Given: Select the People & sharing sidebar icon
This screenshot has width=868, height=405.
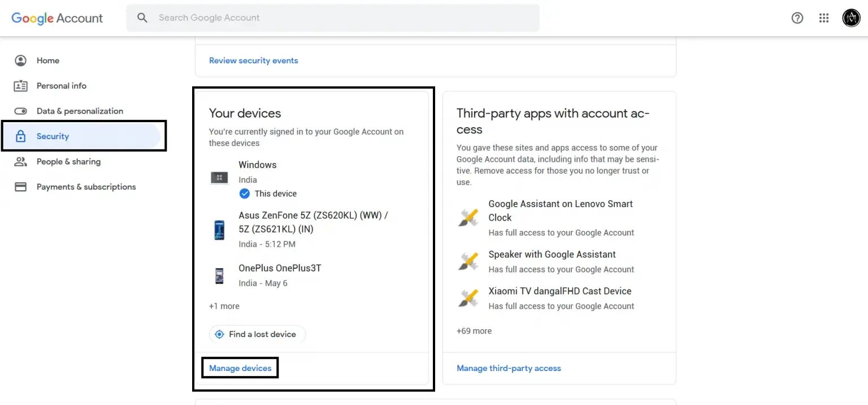Looking at the screenshot, I should click(20, 161).
